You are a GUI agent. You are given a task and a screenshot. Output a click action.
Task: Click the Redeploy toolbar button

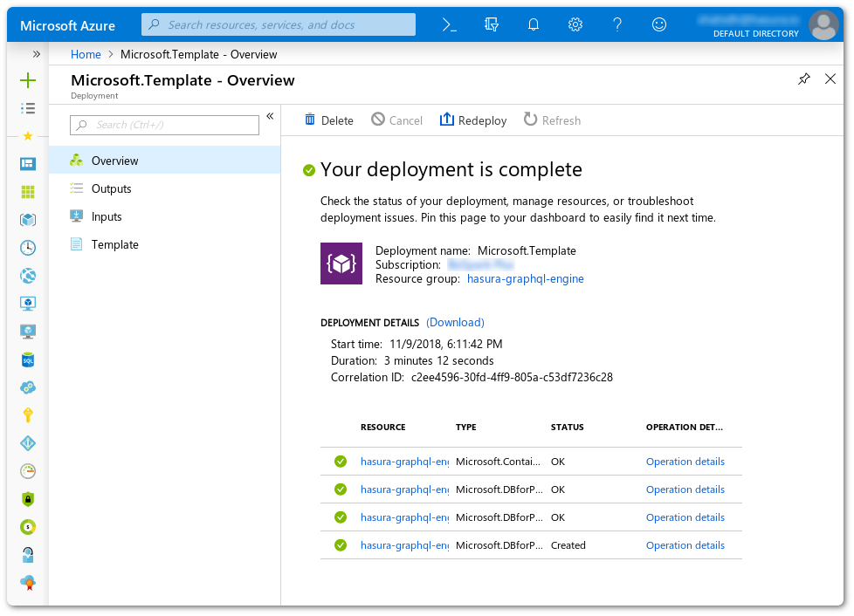472,120
